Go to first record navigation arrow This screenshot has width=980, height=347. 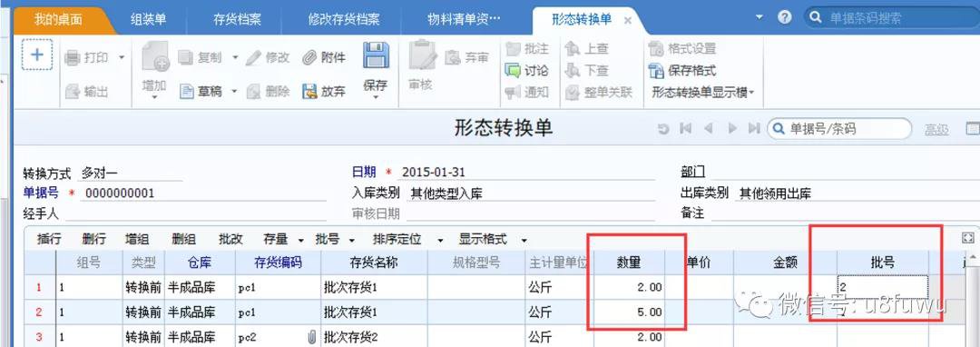point(686,129)
